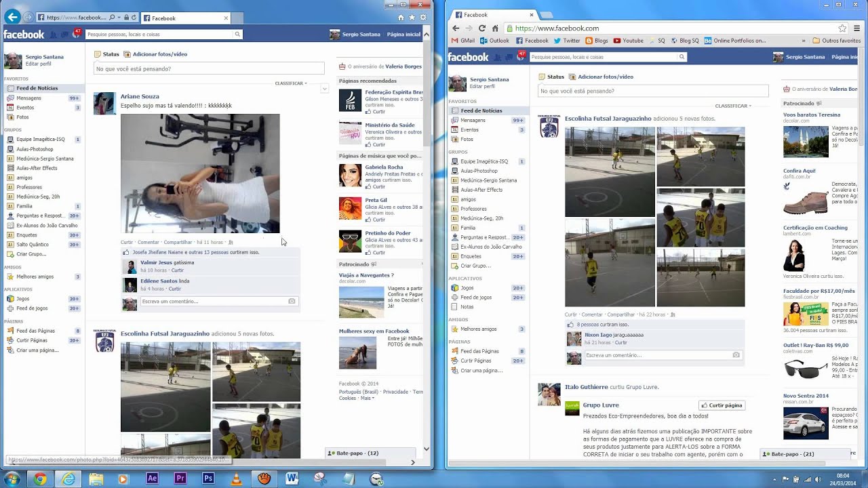Open IE tools gear icon

click(423, 18)
